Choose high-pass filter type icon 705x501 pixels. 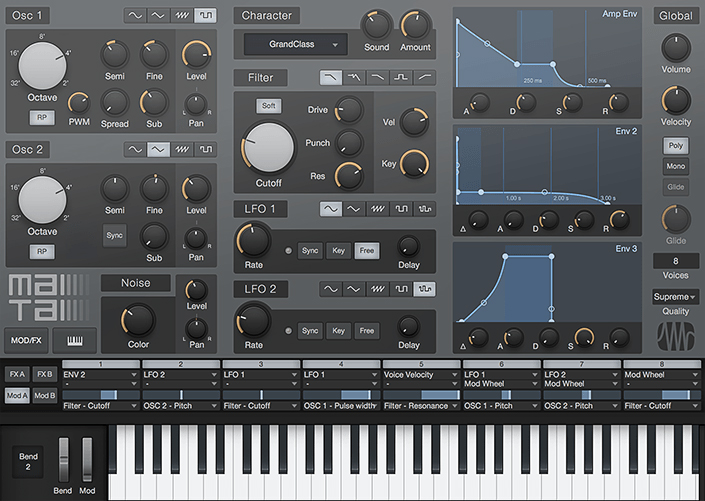[x=424, y=77]
